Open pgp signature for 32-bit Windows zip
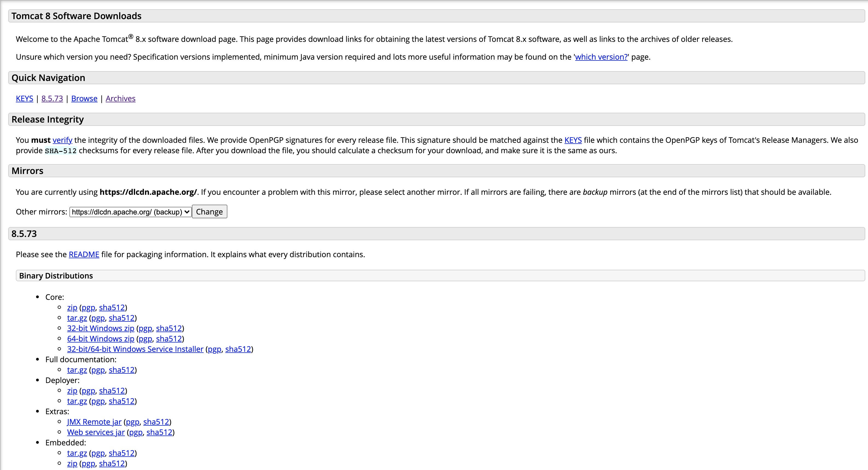This screenshot has height=470, width=868. [145, 328]
